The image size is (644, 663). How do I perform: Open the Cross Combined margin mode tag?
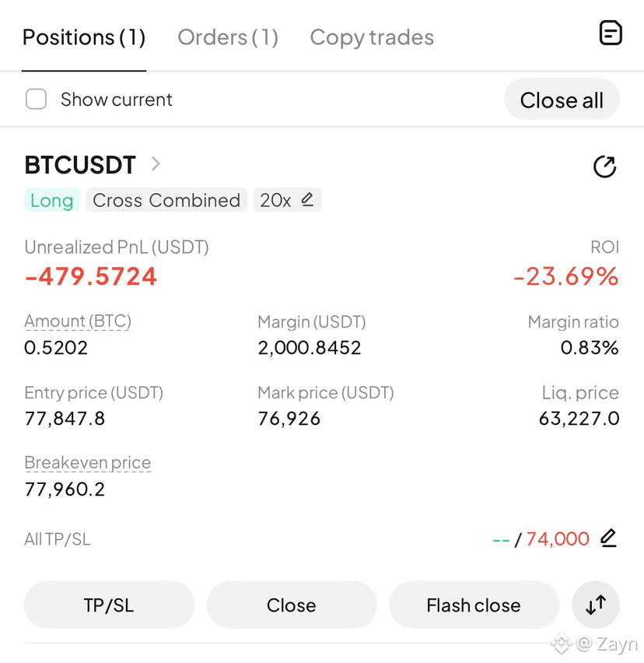(166, 200)
